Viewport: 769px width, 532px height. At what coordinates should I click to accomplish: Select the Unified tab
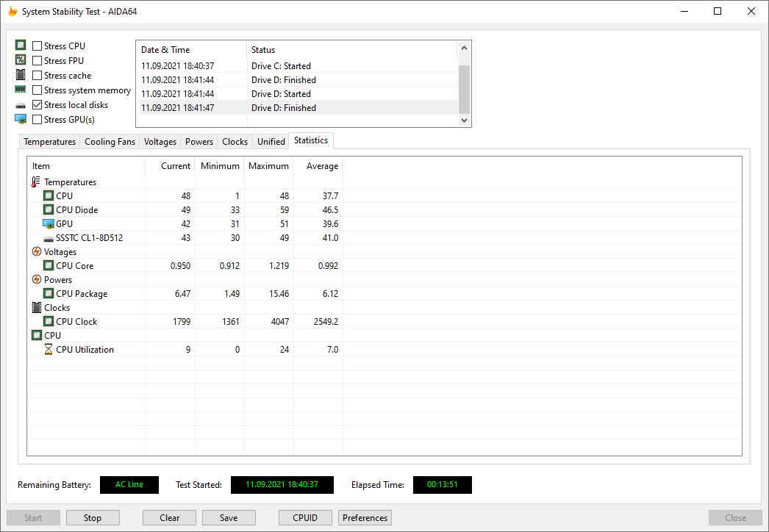pyautogui.click(x=271, y=142)
